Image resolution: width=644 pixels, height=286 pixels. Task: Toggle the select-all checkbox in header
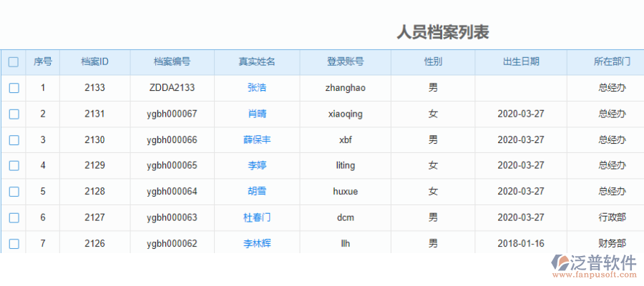click(14, 62)
